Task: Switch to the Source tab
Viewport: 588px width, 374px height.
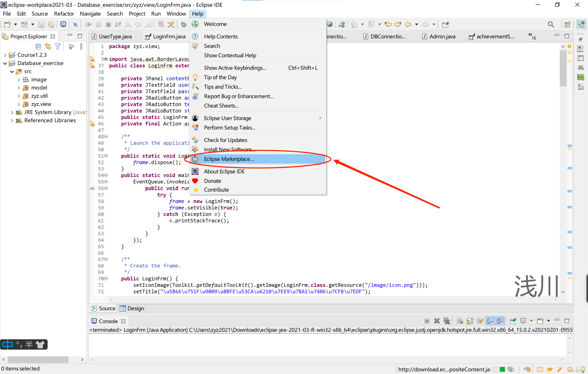Action: pyautogui.click(x=104, y=308)
